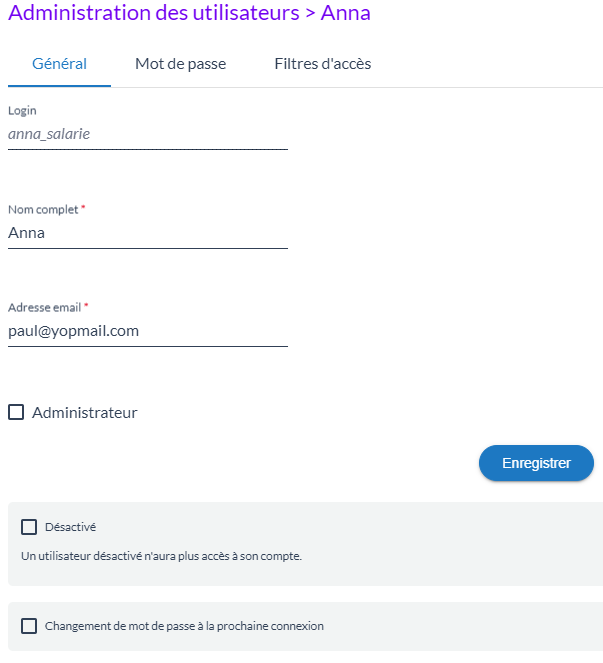Screen dimensions: 603x663
Task: Check the password change at next login box
Action: pyautogui.click(x=29, y=626)
